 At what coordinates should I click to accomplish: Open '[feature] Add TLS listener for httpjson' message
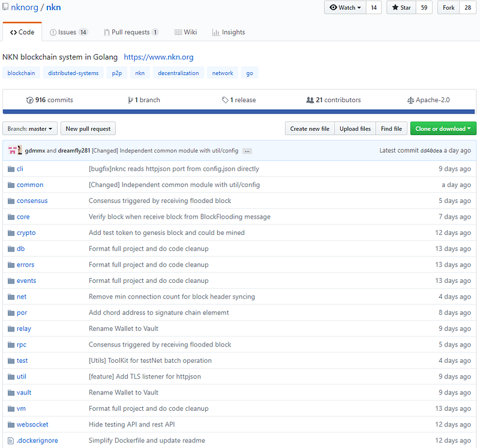[x=145, y=377]
